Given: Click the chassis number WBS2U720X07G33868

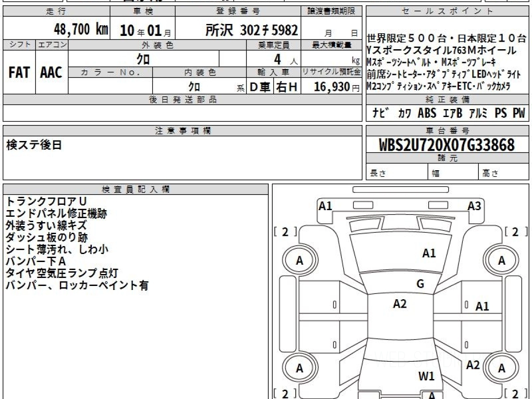Looking at the screenshot, I should point(446,145).
